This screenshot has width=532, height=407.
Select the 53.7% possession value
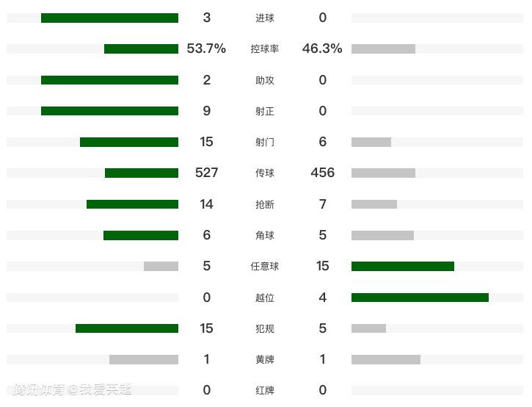click(x=206, y=49)
